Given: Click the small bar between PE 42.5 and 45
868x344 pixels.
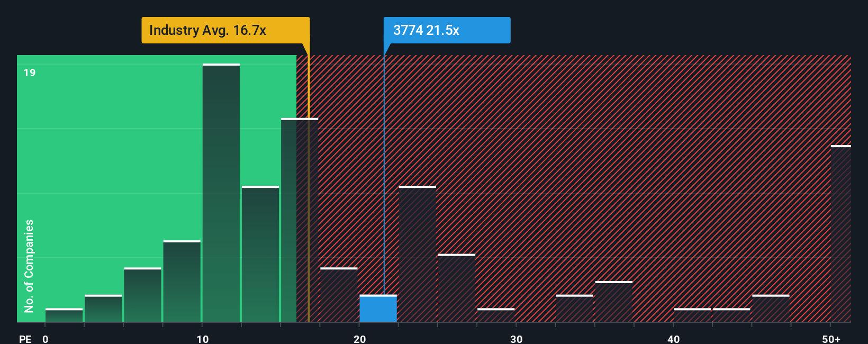Looking at the screenshot, I should pyautogui.click(x=731, y=315).
